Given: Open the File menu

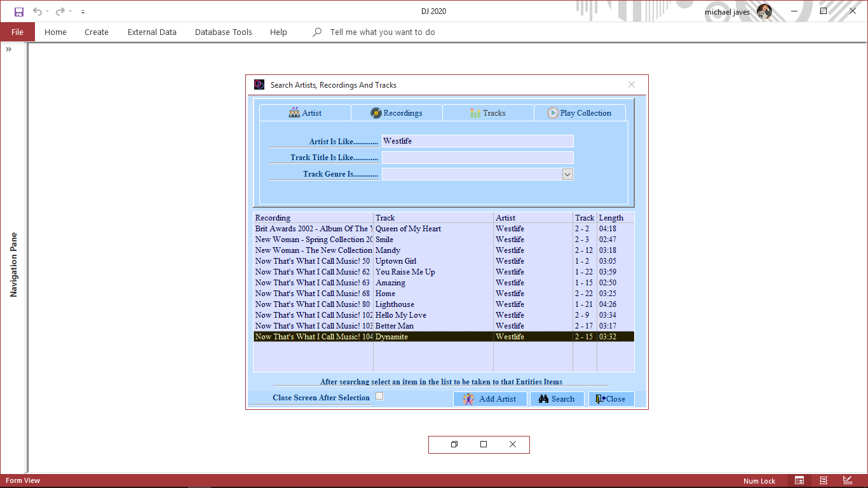Looking at the screenshot, I should point(17,32).
